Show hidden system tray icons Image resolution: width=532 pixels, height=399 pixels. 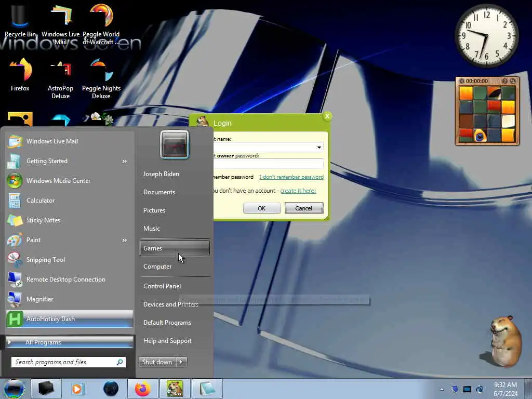(x=442, y=390)
